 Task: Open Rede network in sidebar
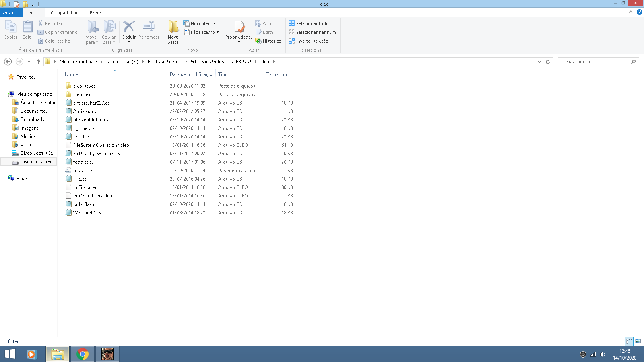click(22, 179)
